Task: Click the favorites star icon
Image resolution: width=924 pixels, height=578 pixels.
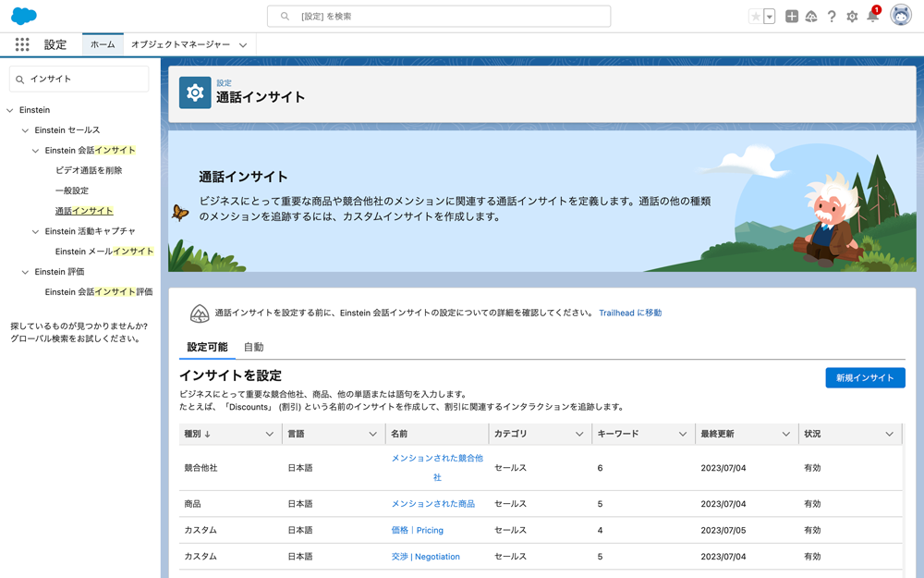Action: tap(756, 17)
